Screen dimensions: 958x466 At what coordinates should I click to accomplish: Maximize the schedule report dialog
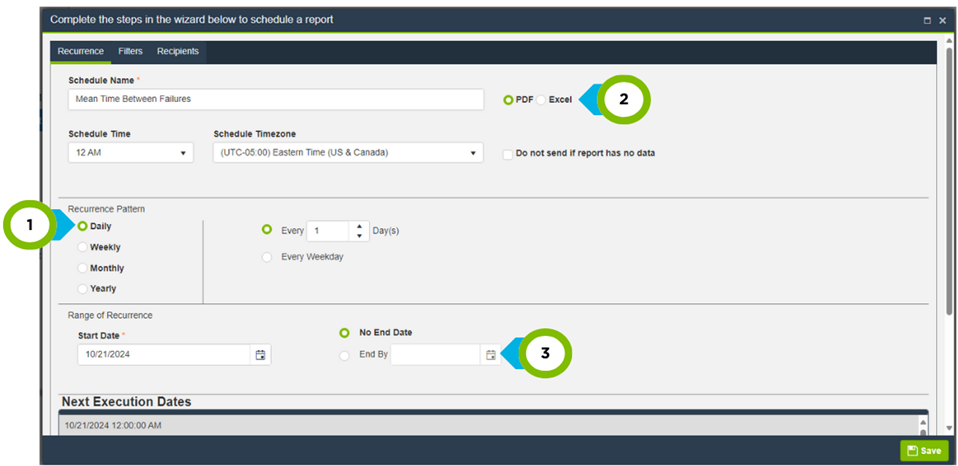coord(927,20)
